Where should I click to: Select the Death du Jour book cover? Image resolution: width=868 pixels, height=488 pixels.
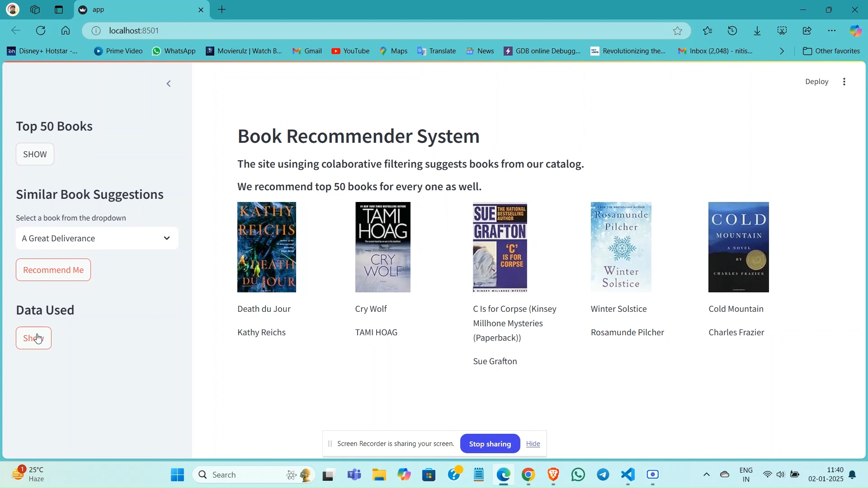(x=267, y=248)
